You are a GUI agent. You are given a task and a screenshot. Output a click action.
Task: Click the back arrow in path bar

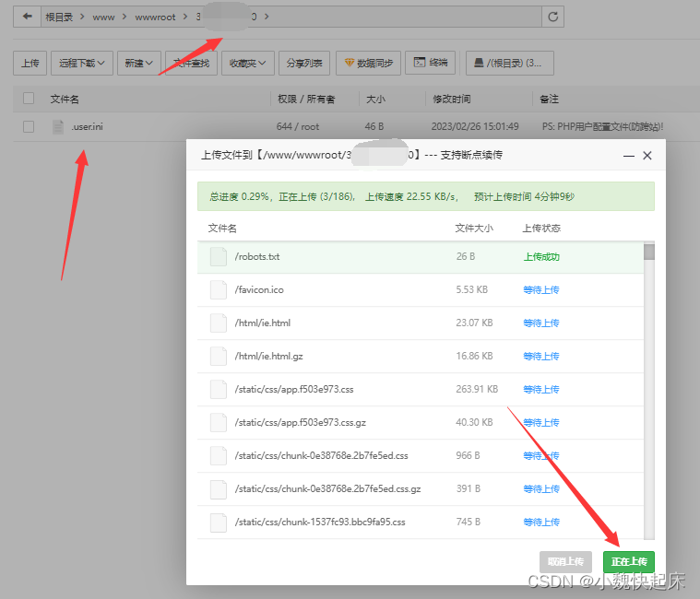pyautogui.click(x=28, y=17)
